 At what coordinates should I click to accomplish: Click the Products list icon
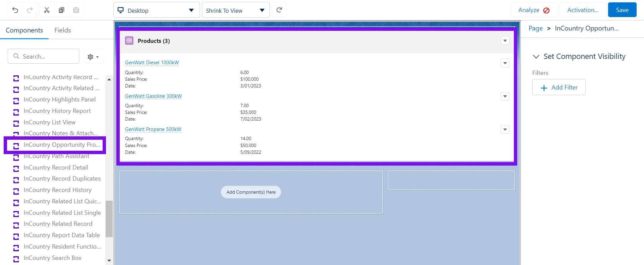pos(129,41)
